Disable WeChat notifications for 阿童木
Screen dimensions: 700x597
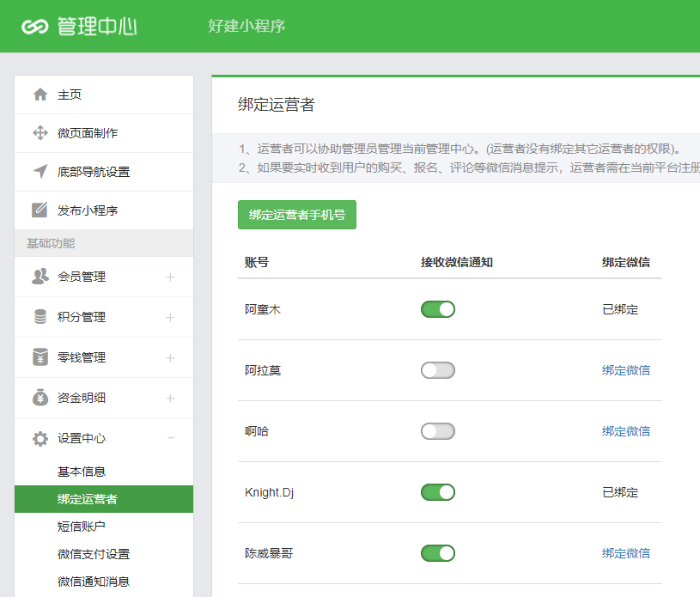pos(437,309)
